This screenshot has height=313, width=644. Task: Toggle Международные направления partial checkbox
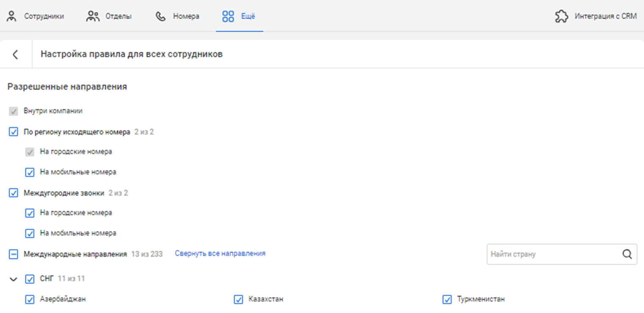click(x=14, y=254)
